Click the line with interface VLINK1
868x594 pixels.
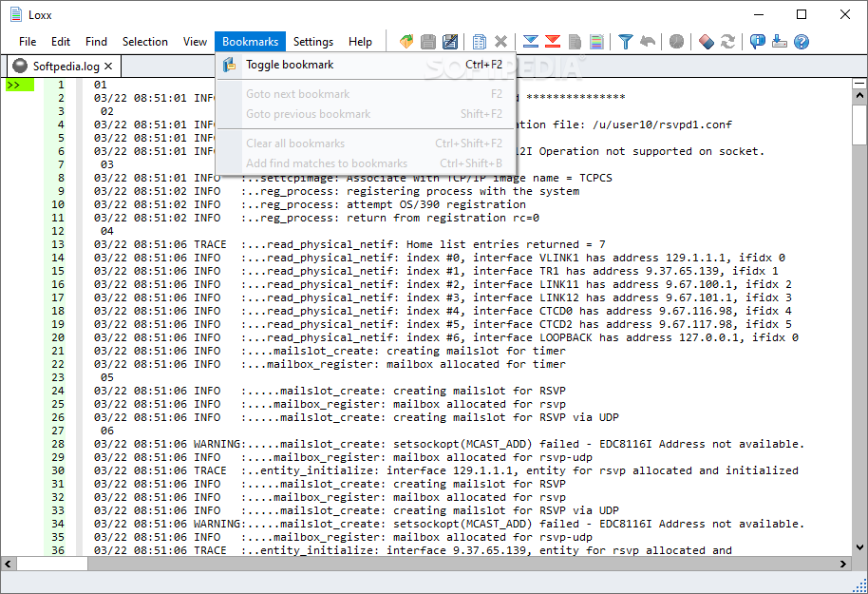(439, 258)
